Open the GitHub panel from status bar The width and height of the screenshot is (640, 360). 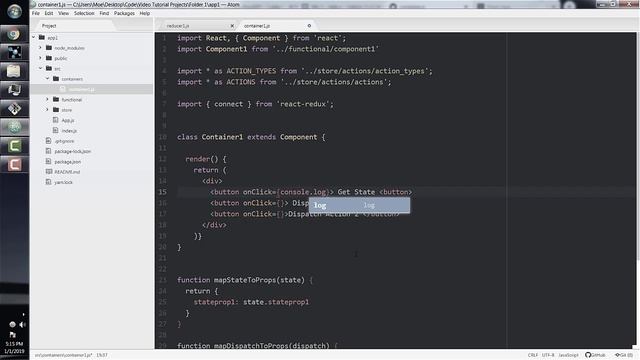pos(596,355)
